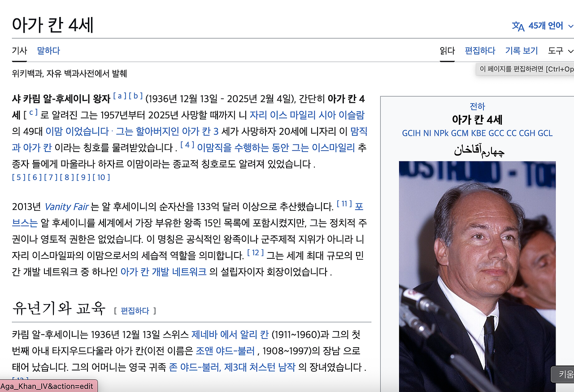
Task: Open the NI link in the infobox
Action: point(427,133)
